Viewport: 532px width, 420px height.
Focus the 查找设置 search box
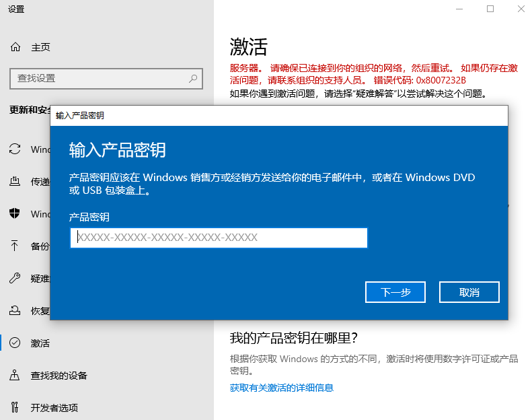[106, 79]
